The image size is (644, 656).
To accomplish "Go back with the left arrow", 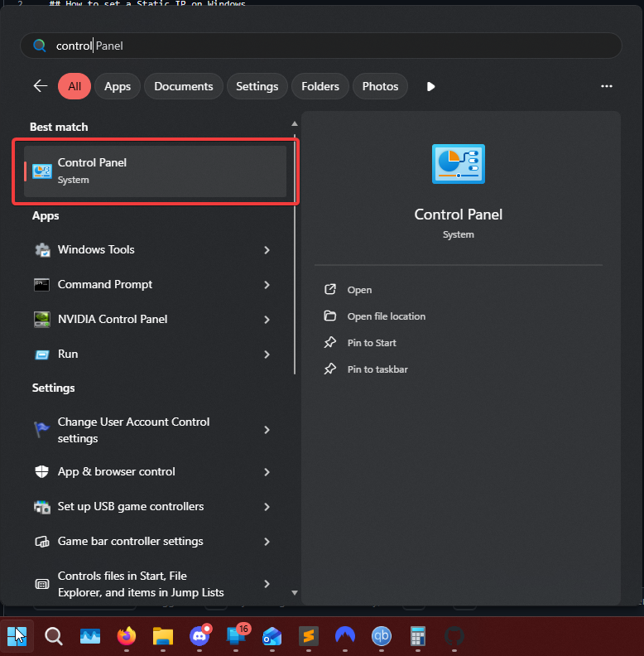I will [x=41, y=86].
